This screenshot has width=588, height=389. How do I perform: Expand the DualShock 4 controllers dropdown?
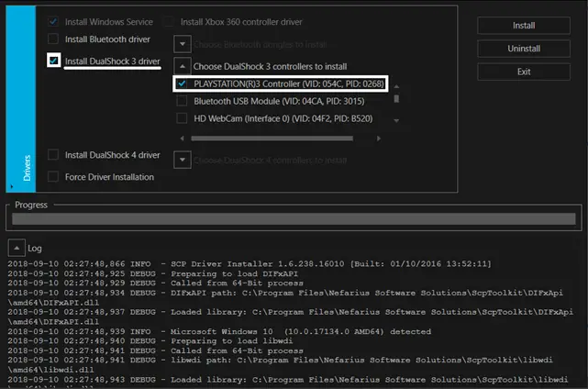(183, 160)
